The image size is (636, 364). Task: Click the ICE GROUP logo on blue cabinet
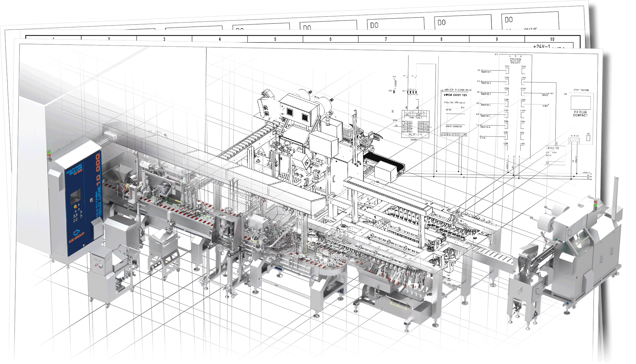(x=77, y=236)
